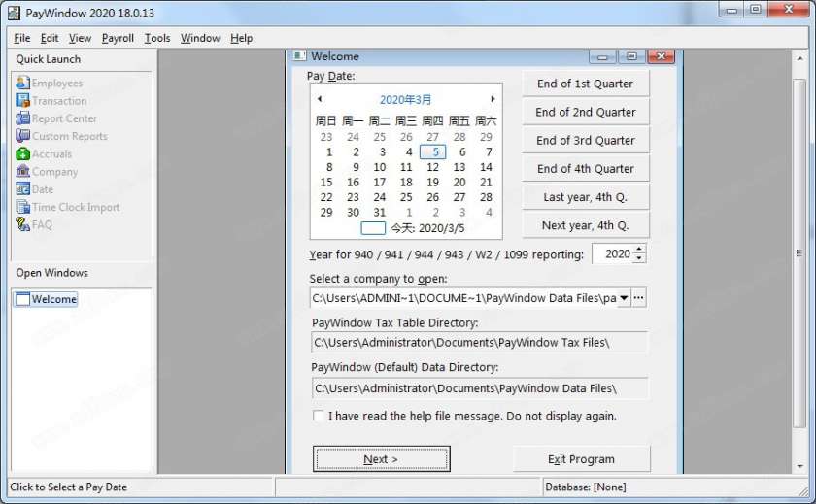The image size is (816, 504).
Task: Open the Accruals icon
Action: (x=22, y=153)
